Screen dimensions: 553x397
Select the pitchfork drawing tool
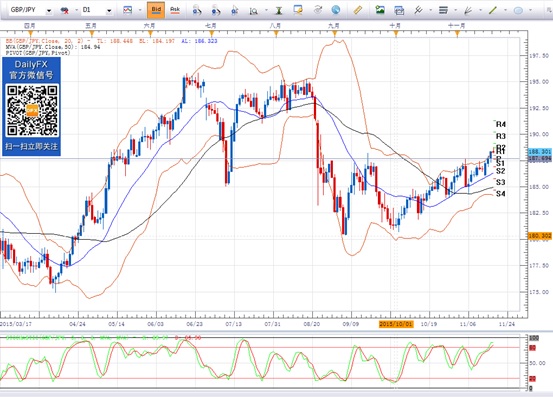click(x=418, y=10)
